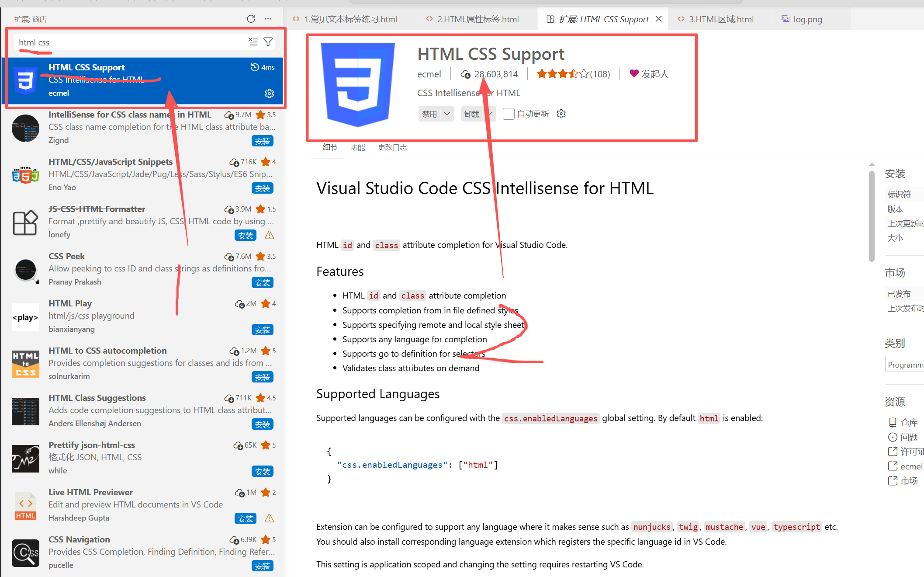Toggle the 自动更新 checkbox
The image size is (924, 577).
point(508,114)
